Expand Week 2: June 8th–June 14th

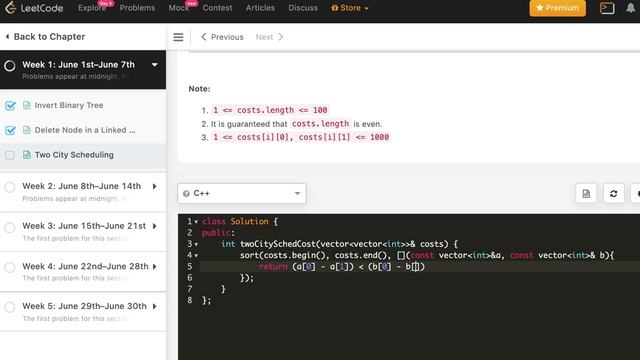155,186
